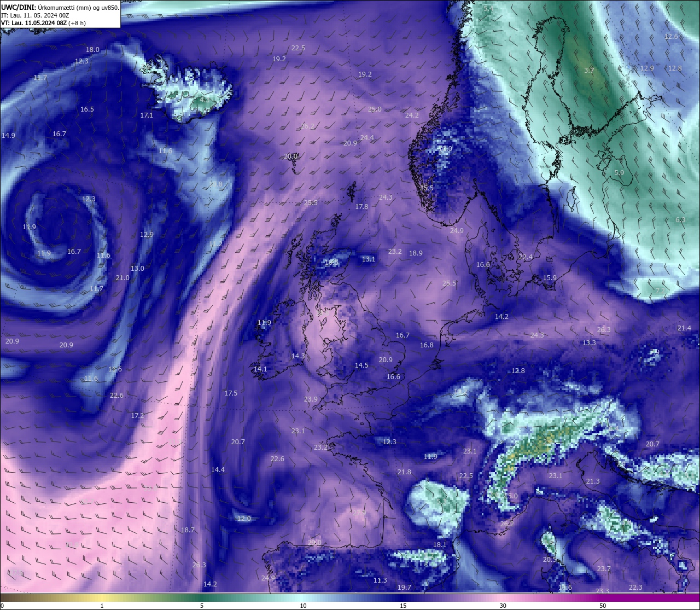
Task: Click the '21.4' value at the right edge
Action: coord(684,328)
